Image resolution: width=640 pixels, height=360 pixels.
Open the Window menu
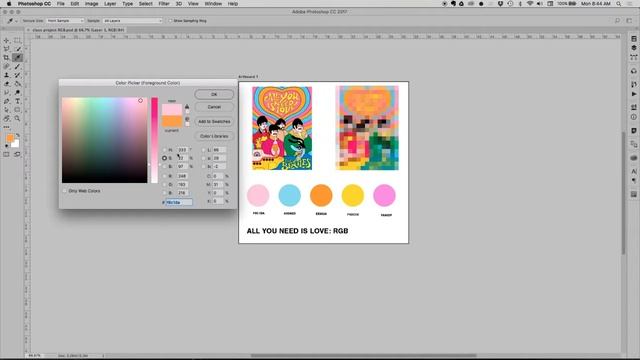click(213, 4)
